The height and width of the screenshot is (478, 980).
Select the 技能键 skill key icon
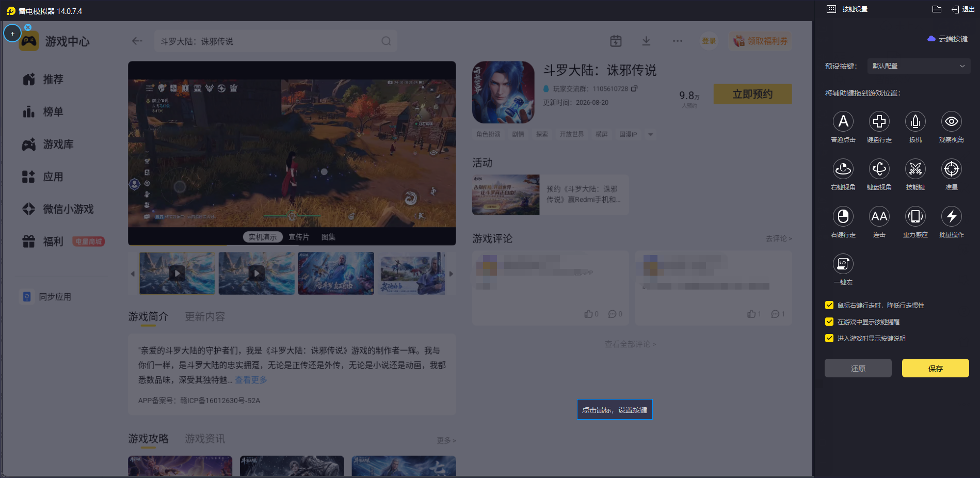click(915, 169)
